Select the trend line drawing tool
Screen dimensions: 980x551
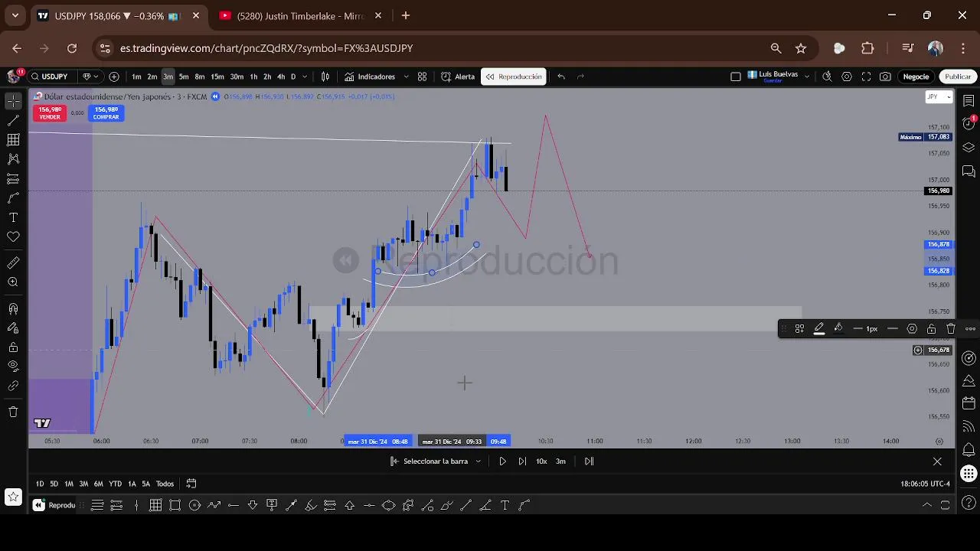pos(13,121)
